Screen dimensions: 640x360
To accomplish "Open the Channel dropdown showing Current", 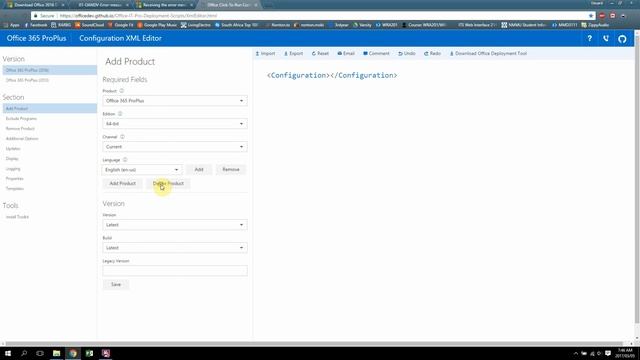I will (175, 147).
